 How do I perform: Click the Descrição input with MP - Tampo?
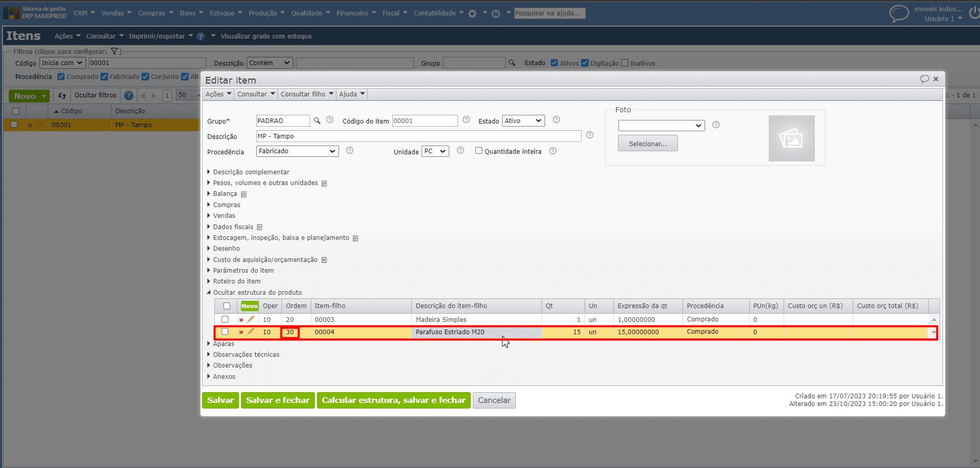pos(418,136)
